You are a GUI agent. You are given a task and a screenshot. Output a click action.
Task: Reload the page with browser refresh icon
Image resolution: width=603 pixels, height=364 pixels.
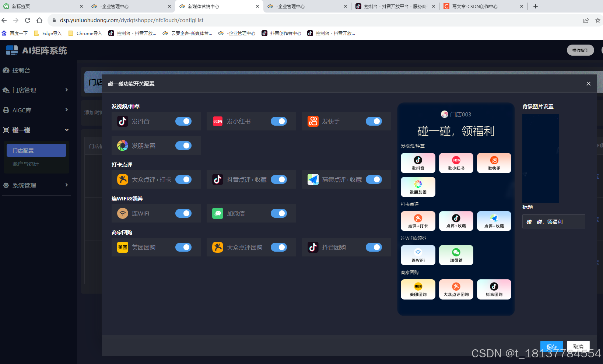coord(28,20)
